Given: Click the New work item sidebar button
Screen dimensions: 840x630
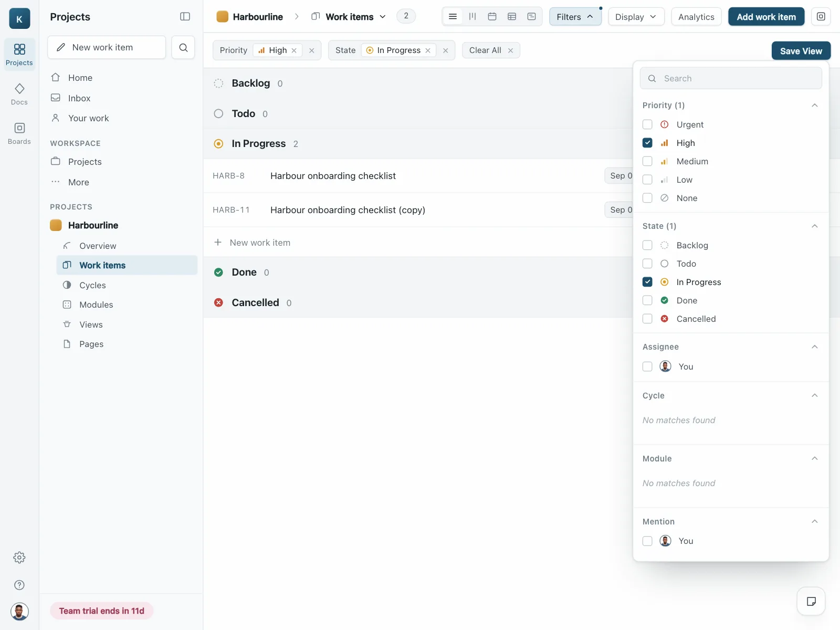Looking at the screenshot, I should (x=107, y=47).
